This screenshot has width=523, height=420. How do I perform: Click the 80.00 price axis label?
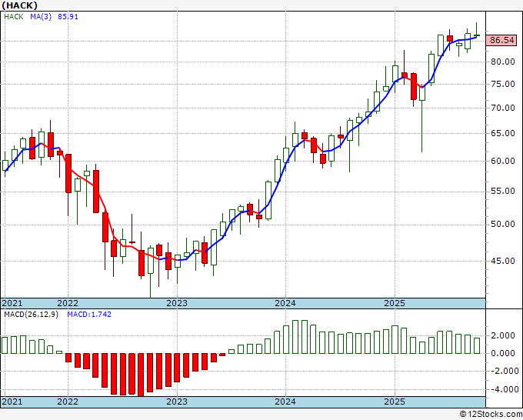pos(503,62)
